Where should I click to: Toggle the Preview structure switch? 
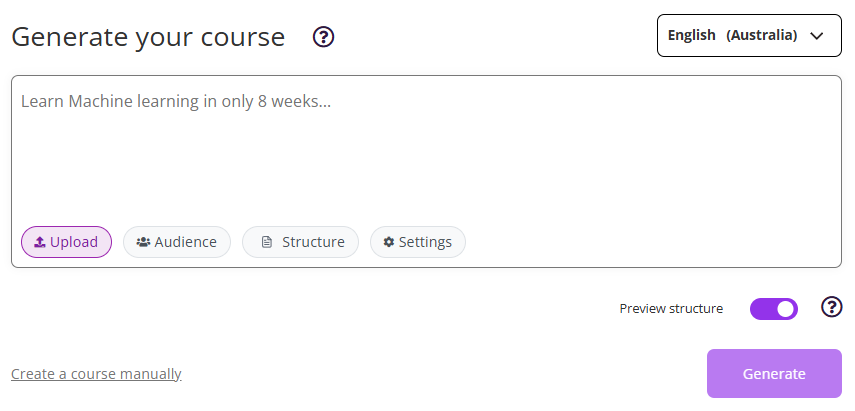774,308
